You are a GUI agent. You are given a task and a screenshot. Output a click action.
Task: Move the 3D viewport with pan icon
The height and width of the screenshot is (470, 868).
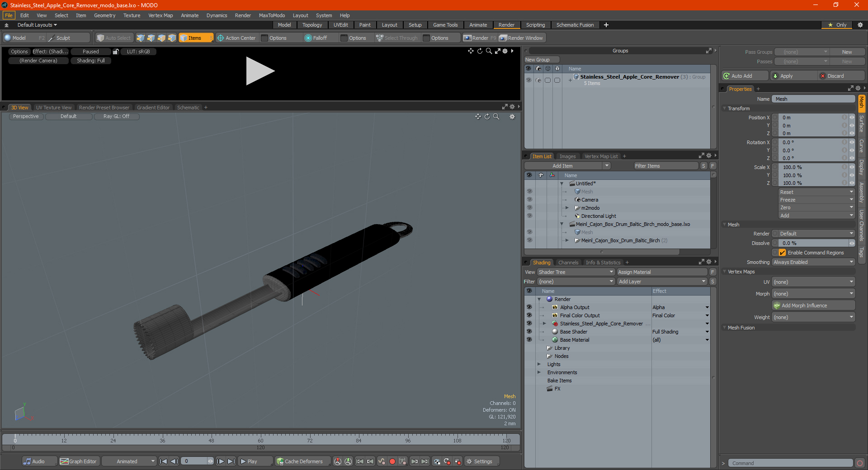click(x=478, y=117)
